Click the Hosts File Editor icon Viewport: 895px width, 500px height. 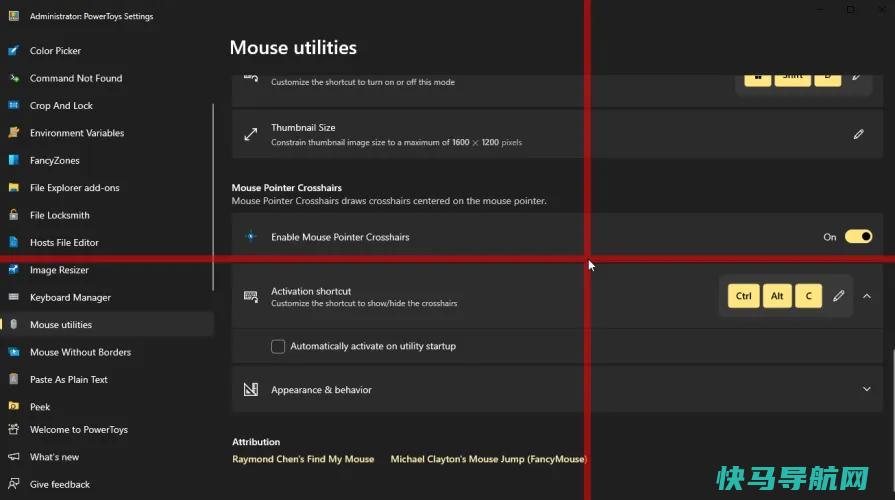click(14, 243)
